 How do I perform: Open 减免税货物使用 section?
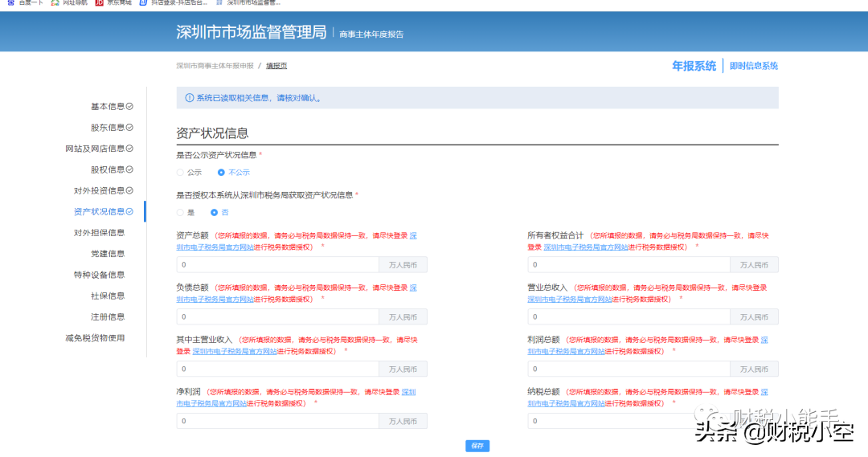coord(95,337)
